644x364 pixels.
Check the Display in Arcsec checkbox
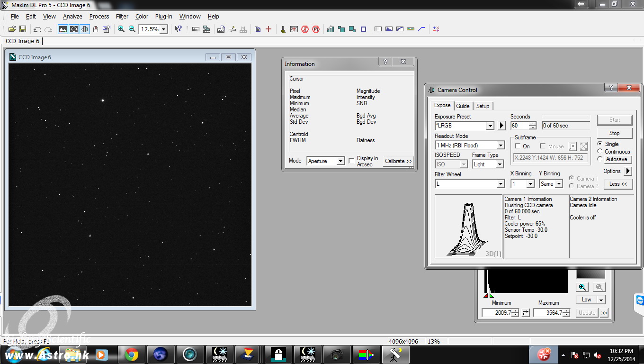[x=351, y=161]
